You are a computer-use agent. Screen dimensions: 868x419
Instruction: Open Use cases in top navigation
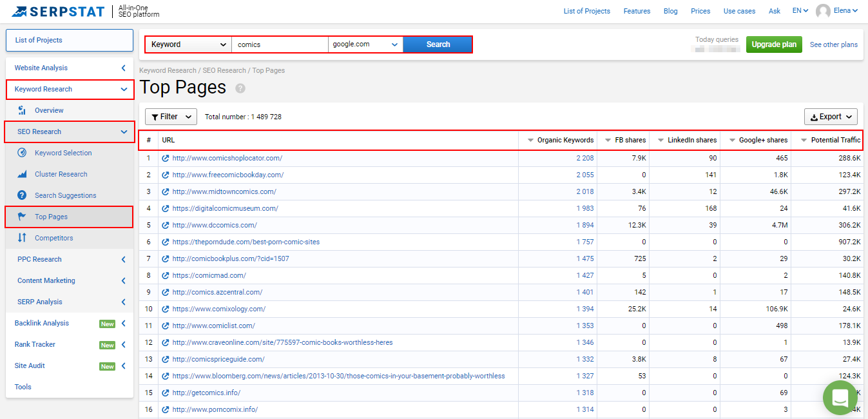click(739, 11)
